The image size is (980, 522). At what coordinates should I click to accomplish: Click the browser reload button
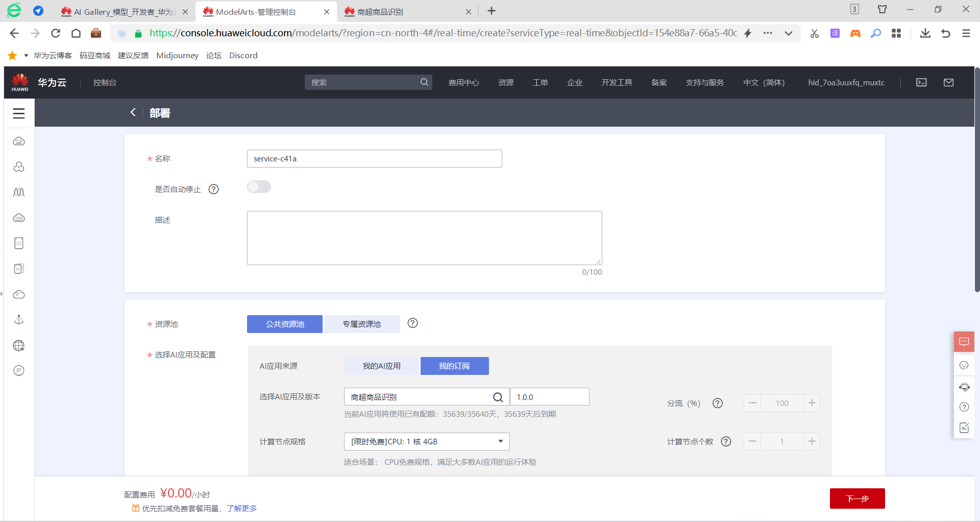click(56, 33)
